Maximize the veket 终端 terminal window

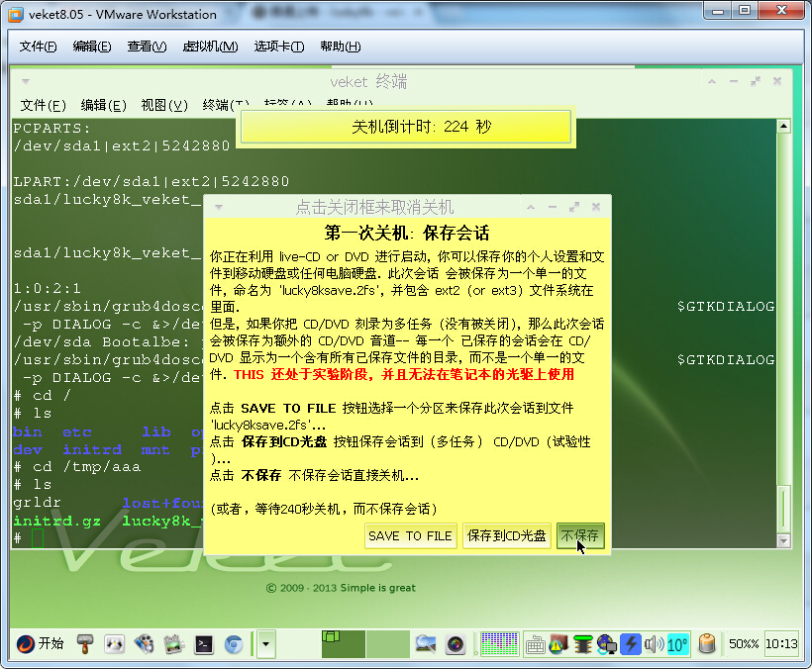[756, 81]
